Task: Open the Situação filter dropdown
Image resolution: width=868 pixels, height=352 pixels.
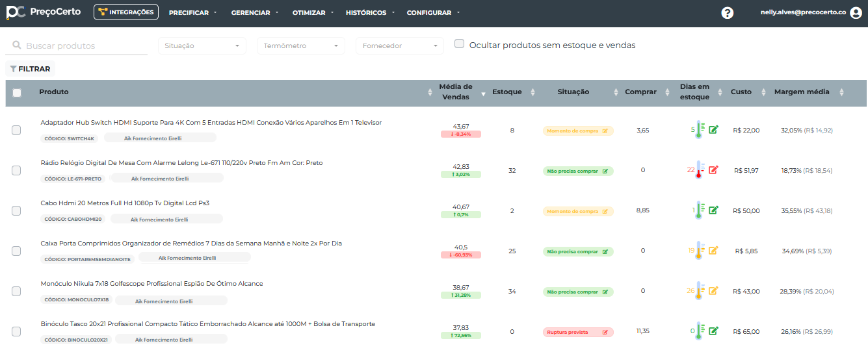Action: pos(202,46)
